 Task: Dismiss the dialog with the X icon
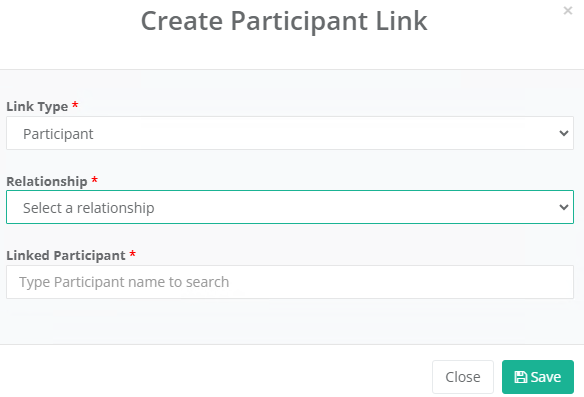568,10
